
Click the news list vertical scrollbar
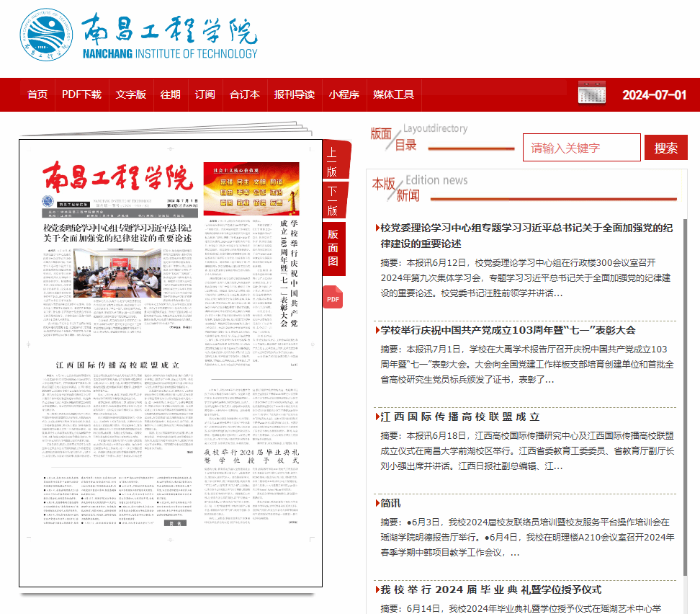coord(685,398)
